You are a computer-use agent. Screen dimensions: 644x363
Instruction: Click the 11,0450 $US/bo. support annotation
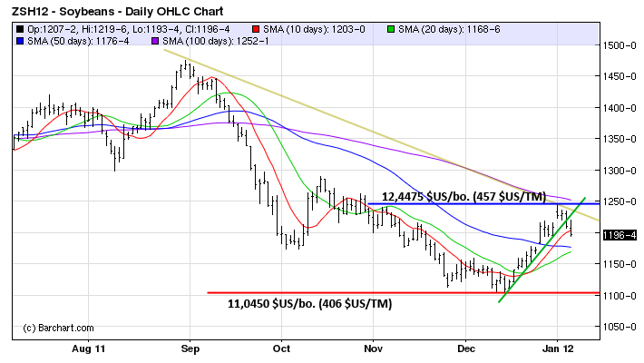[309, 303]
